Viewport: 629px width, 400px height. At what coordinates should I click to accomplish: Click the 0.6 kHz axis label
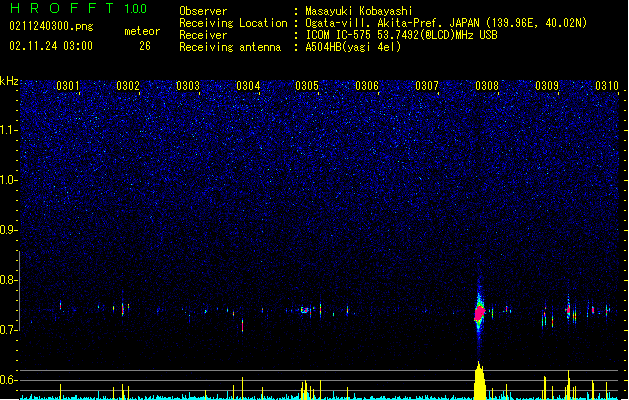pos(9,380)
